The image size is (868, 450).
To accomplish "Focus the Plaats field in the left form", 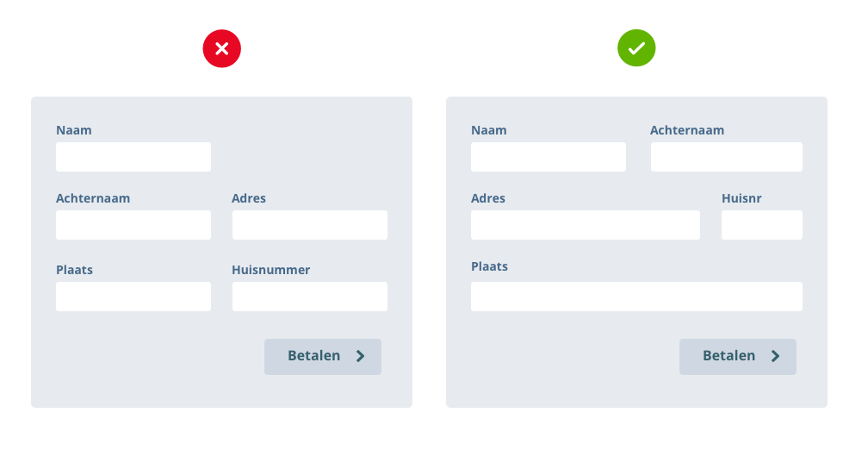I will click(133, 297).
